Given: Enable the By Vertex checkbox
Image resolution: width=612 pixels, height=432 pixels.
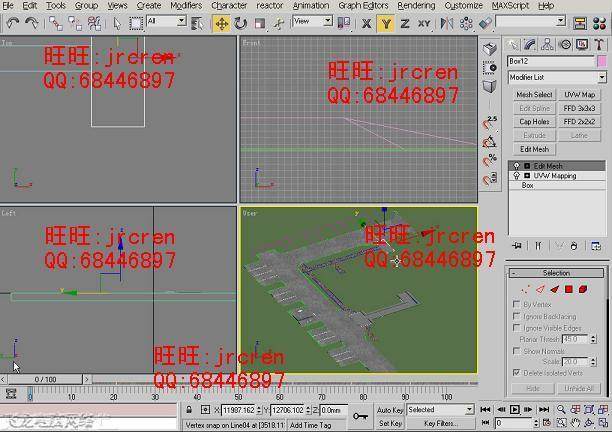Looking at the screenshot, I should 516,304.
